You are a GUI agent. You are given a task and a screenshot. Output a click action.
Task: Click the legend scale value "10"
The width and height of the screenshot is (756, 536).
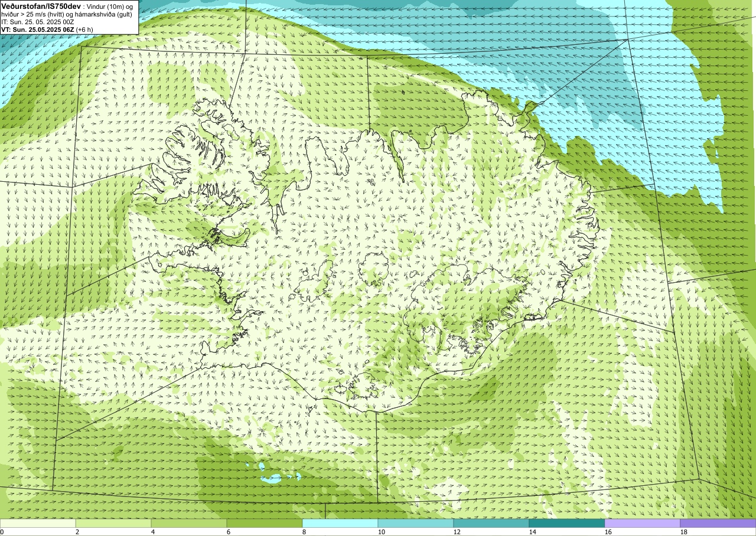[382, 532]
